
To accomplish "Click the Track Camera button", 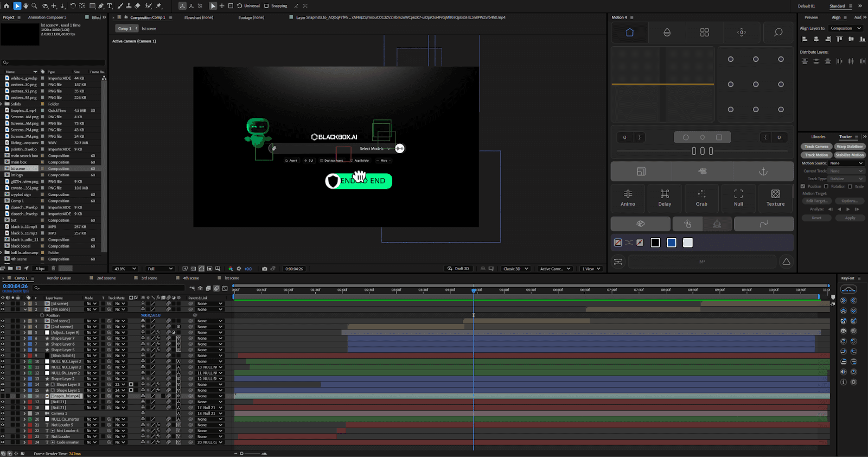I will tap(816, 147).
